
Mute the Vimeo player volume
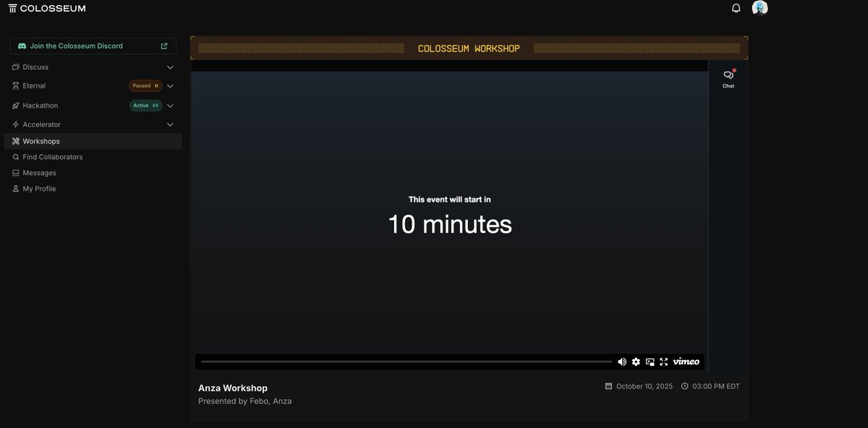622,361
